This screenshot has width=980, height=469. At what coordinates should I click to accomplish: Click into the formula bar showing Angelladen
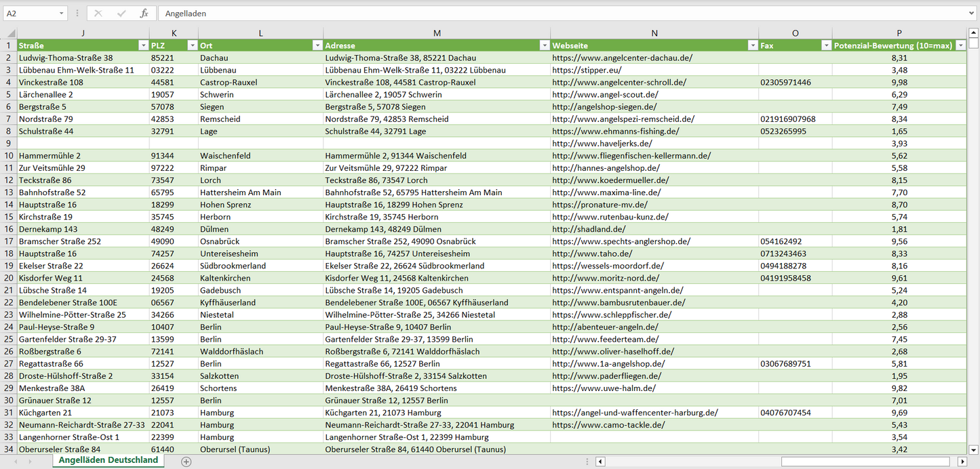point(543,14)
